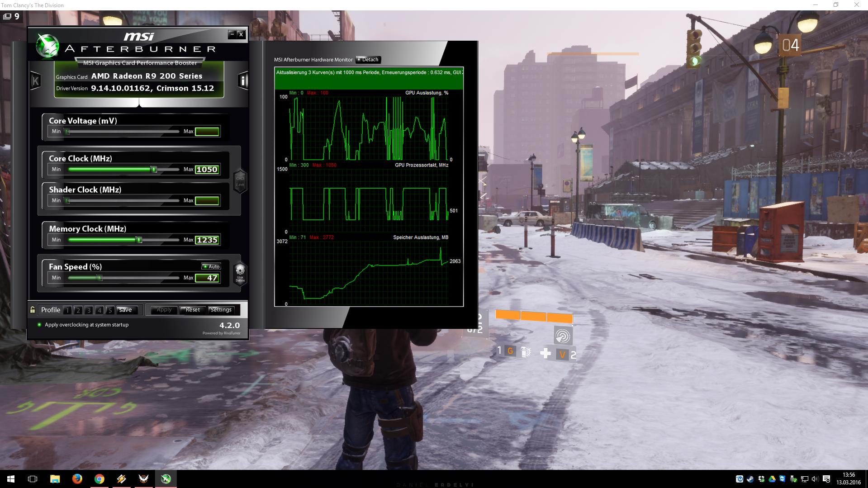The width and height of the screenshot is (868, 488).
Task: Click the Shader Clock slider handle
Action: 67,201
